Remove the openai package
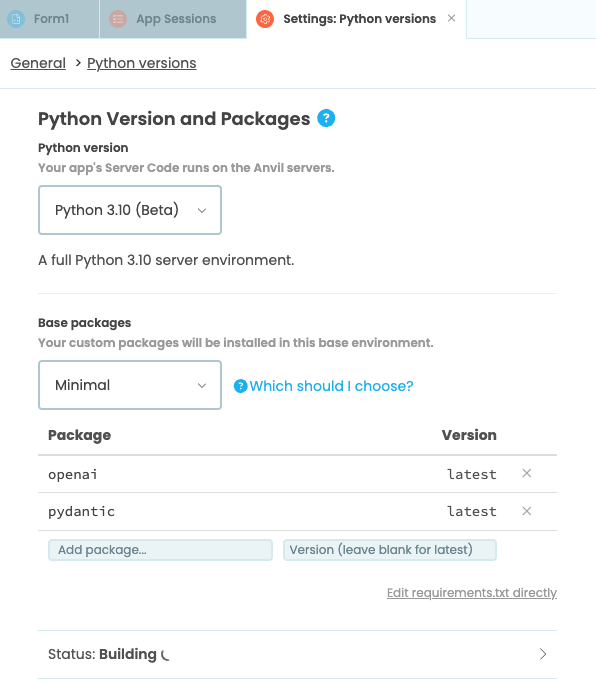Viewport: 596px width, 681px height. 526,473
